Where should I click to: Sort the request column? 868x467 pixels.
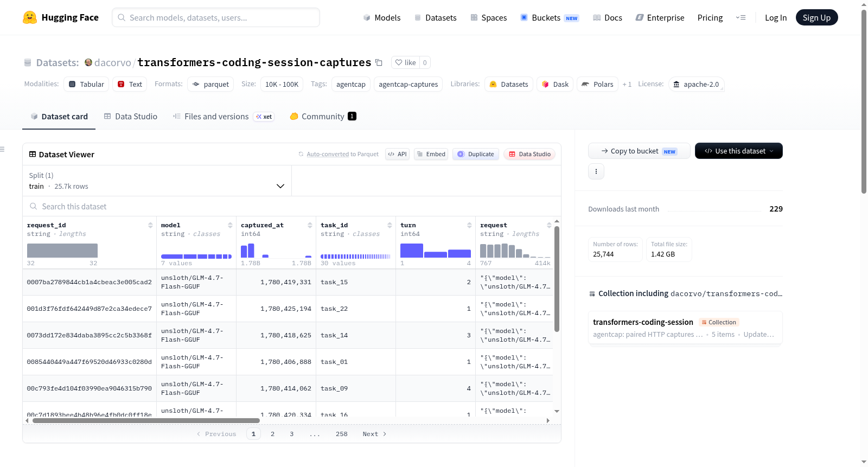[x=549, y=225]
